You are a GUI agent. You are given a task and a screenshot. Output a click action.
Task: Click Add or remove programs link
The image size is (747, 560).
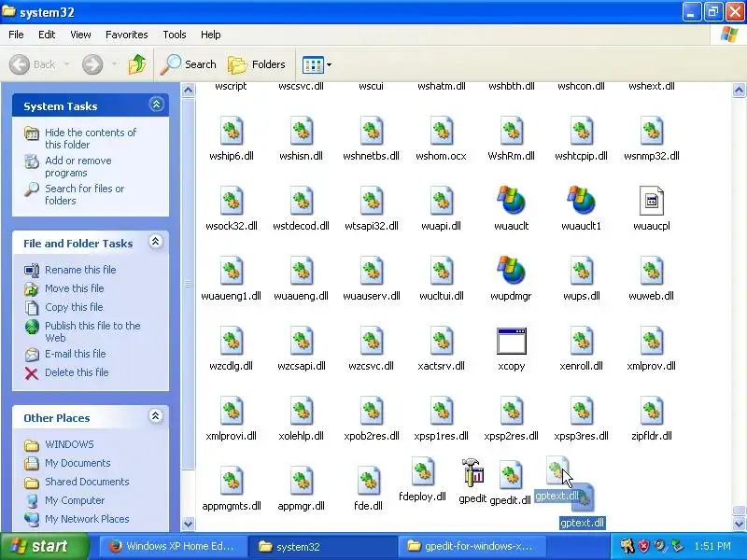[x=78, y=167]
